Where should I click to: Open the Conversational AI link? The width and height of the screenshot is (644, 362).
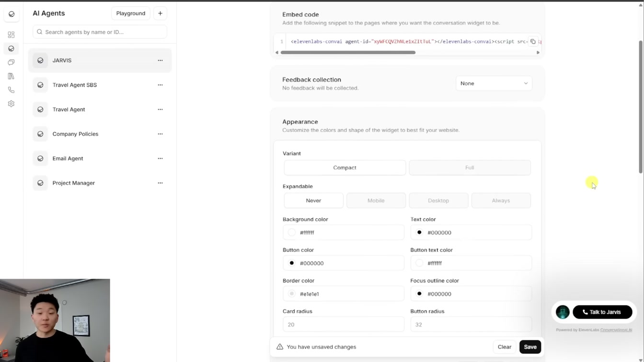(616, 330)
